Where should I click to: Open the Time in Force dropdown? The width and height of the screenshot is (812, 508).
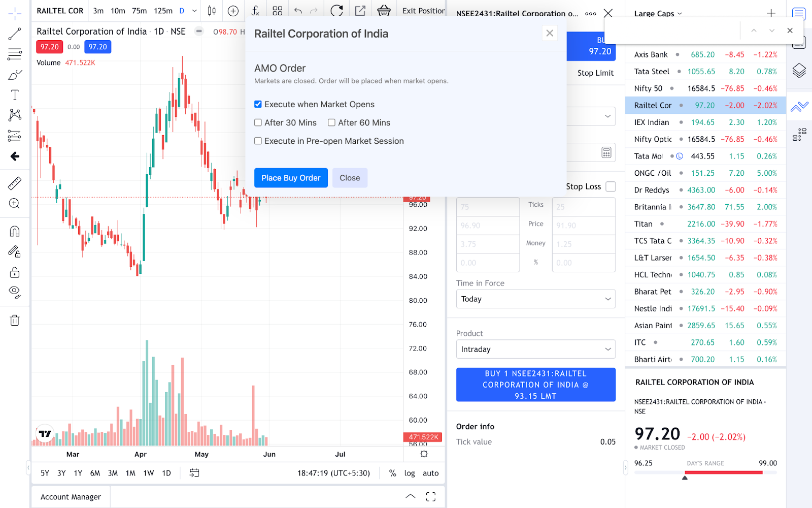(535, 299)
